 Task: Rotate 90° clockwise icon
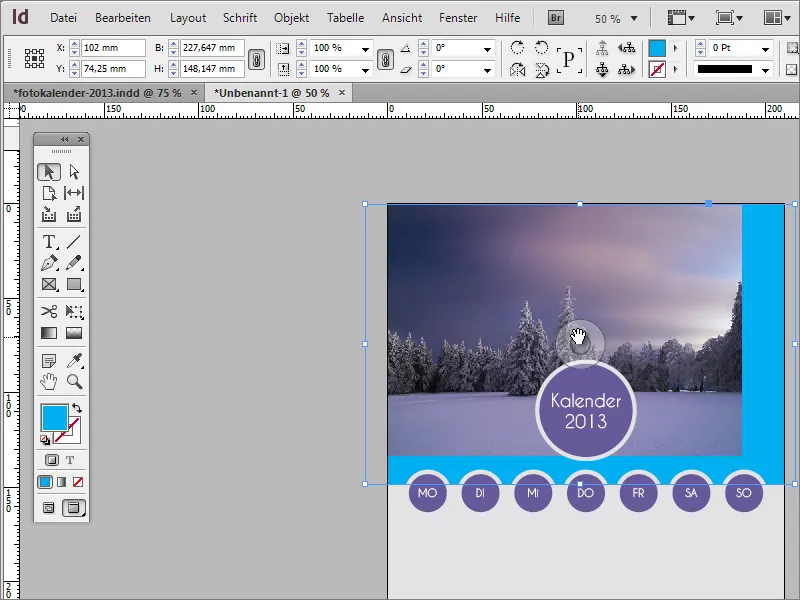pyautogui.click(x=517, y=47)
